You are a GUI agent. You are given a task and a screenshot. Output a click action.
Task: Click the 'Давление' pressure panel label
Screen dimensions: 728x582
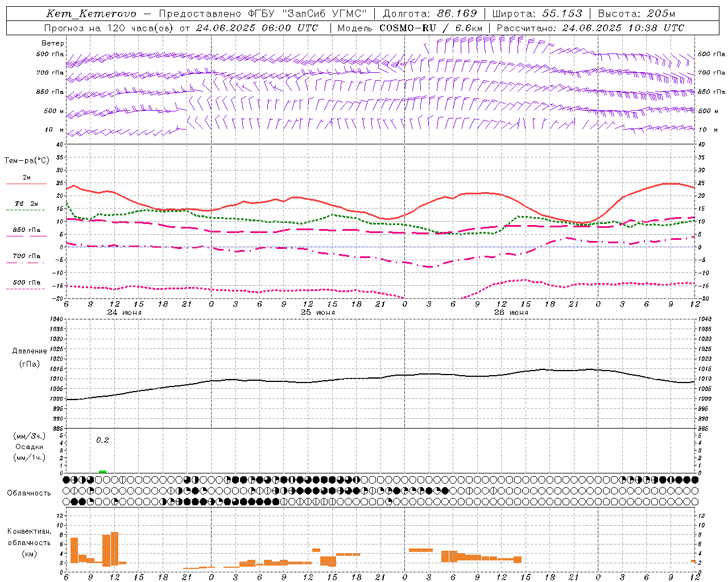pos(30,351)
